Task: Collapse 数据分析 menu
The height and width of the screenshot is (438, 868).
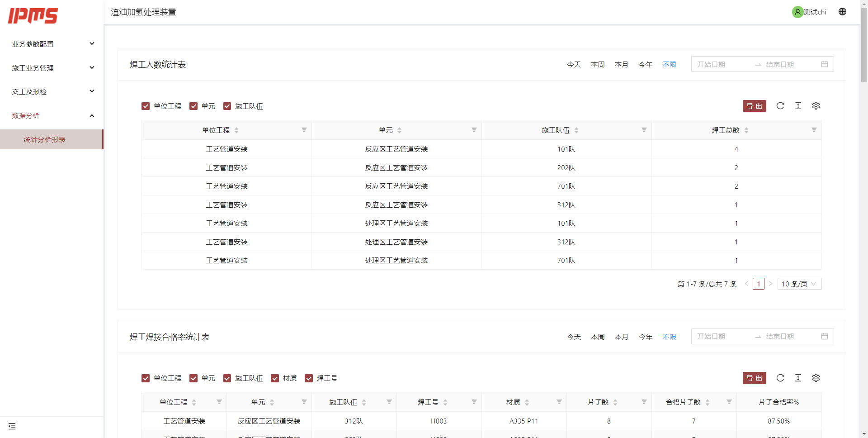Action: click(52, 115)
